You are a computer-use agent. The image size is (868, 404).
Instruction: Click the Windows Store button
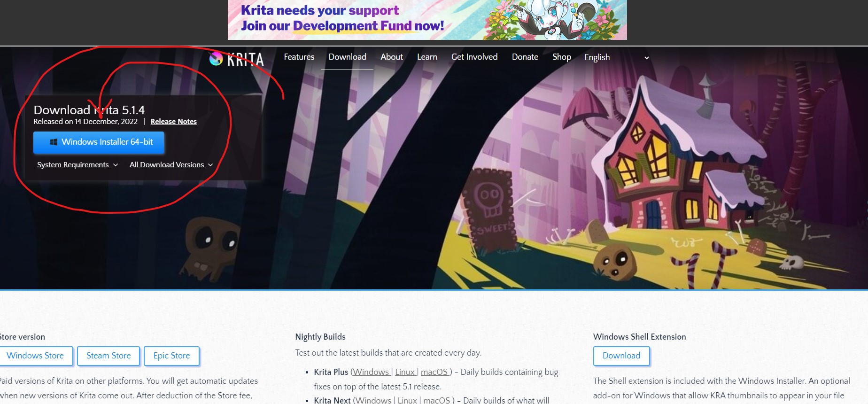35,356
